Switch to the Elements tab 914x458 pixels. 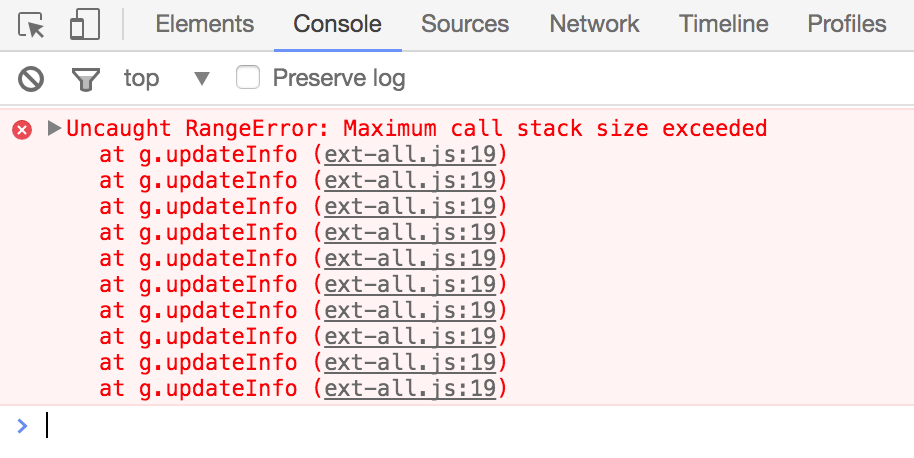[x=205, y=24]
